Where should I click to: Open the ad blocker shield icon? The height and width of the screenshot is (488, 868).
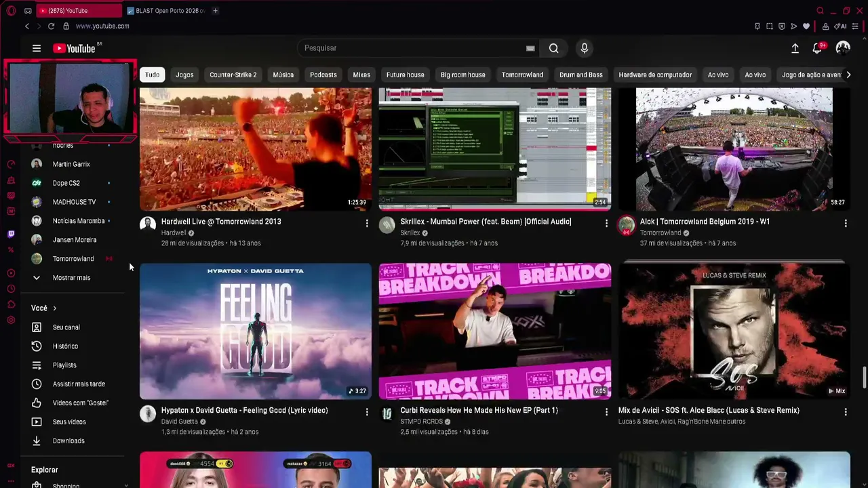782,26
